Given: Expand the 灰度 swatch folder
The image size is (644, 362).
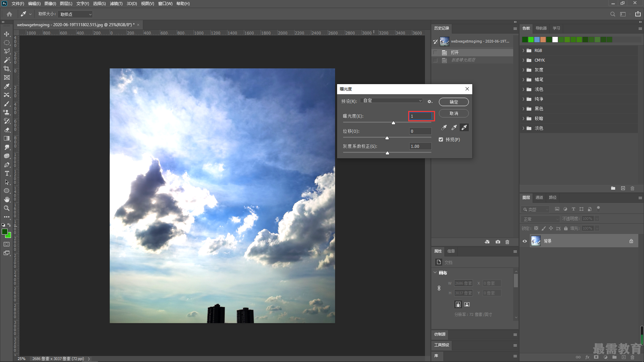Looking at the screenshot, I should tap(524, 70).
